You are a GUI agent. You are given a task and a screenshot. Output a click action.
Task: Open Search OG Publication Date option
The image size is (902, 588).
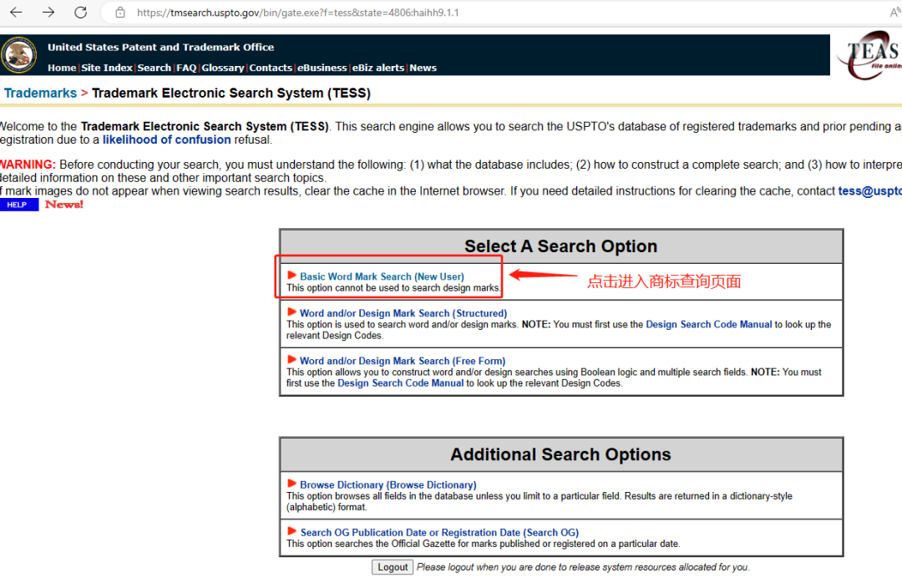pyautogui.click(x=438, y=532)
